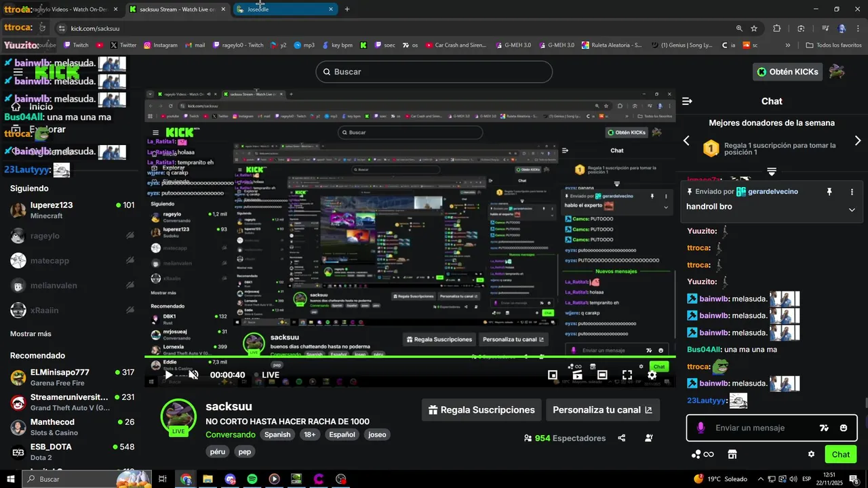Open the player settings gear
Viewport: 868px width, 488px height.
pyautogui.click(x=652, y=375)
